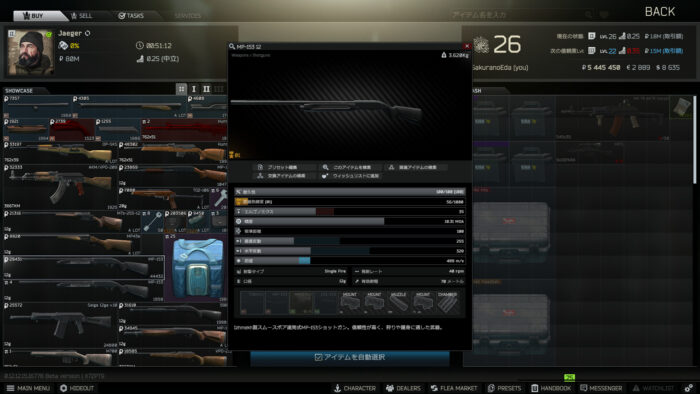Viewport: 700px width, 394px height.
Task: Switch to the TASKS tab
Action: click(131, 16)
